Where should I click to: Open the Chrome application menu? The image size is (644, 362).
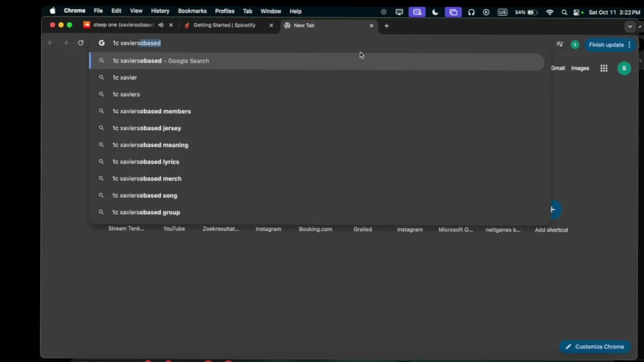(x=74, y=11)
